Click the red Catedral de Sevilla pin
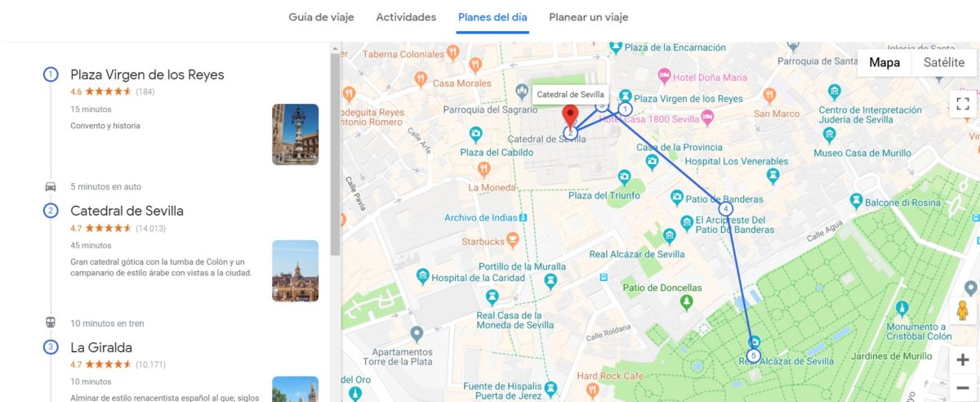Viewport: 980px width, 402px height. click(x=572, y=116)
